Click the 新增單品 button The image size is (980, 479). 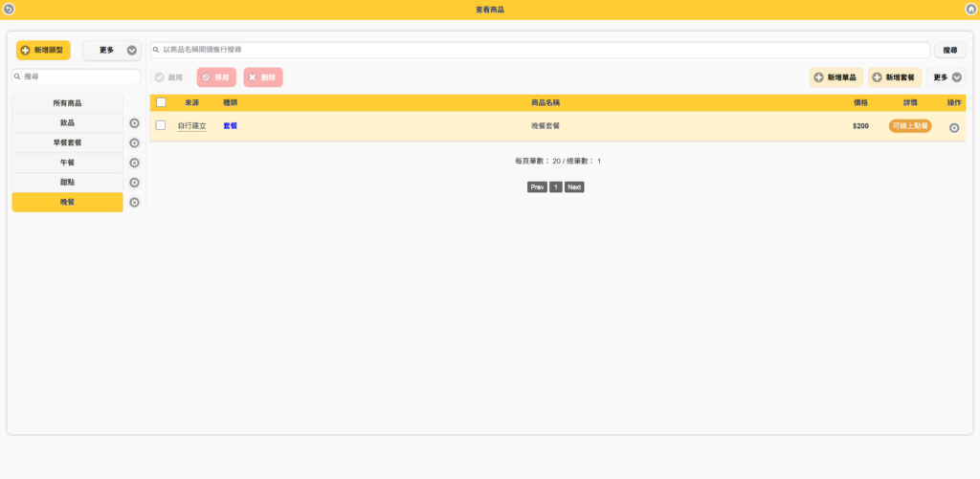click(836, 77)
